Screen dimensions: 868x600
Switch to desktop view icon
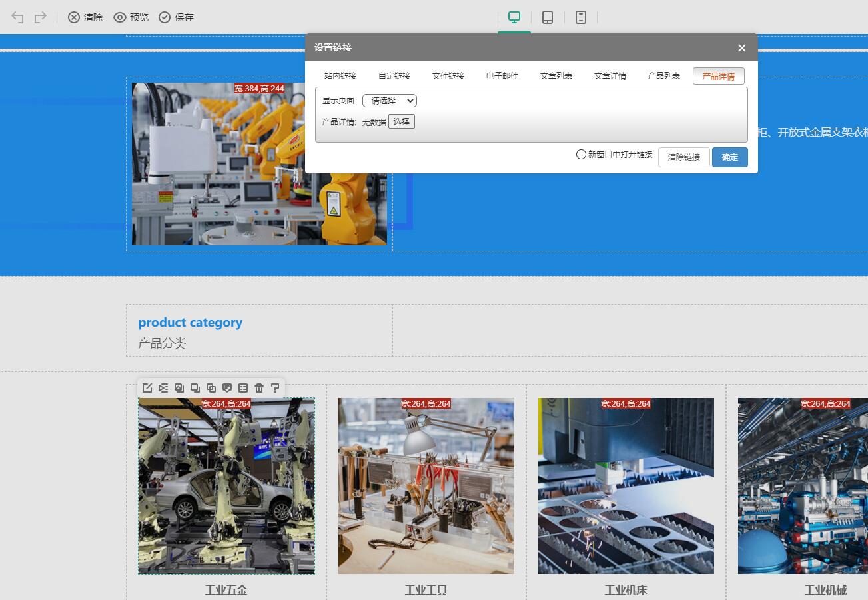pos(514,17)
